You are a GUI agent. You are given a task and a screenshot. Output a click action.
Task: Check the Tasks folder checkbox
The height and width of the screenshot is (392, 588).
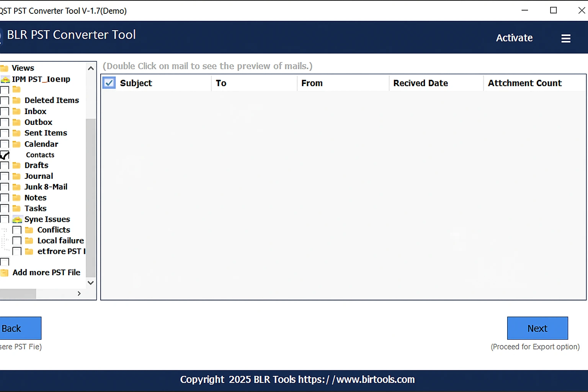pos(5,208)
